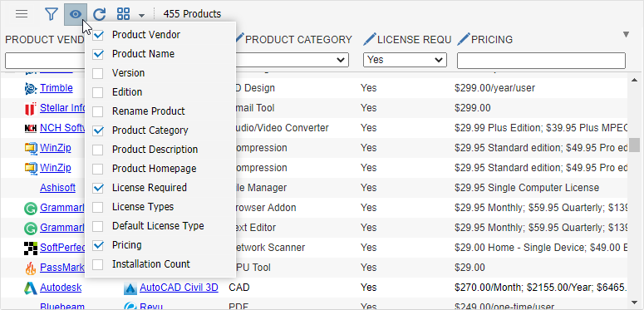Open the hamburger menu
The height and width of the screenshot is (310, 644).
[22, 14]
